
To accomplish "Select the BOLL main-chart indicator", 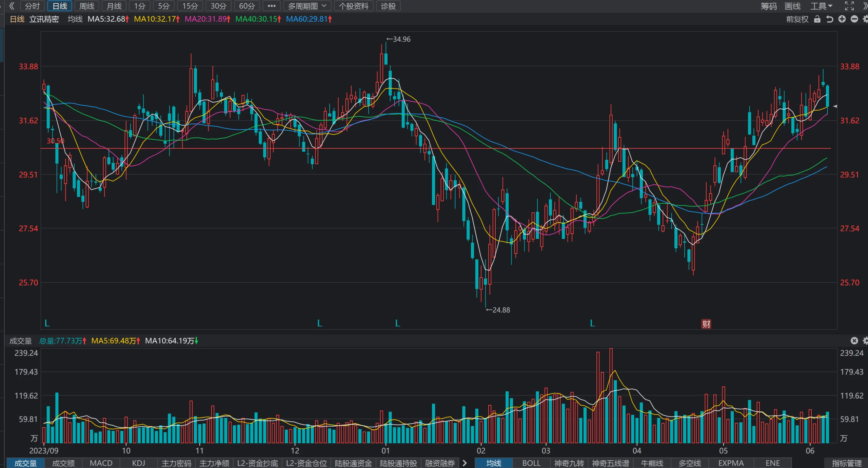I will click(531, 463).
